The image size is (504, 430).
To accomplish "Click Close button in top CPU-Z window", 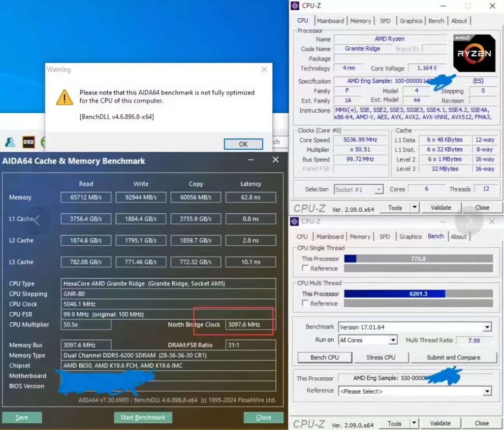I will (x=482, y=207).
